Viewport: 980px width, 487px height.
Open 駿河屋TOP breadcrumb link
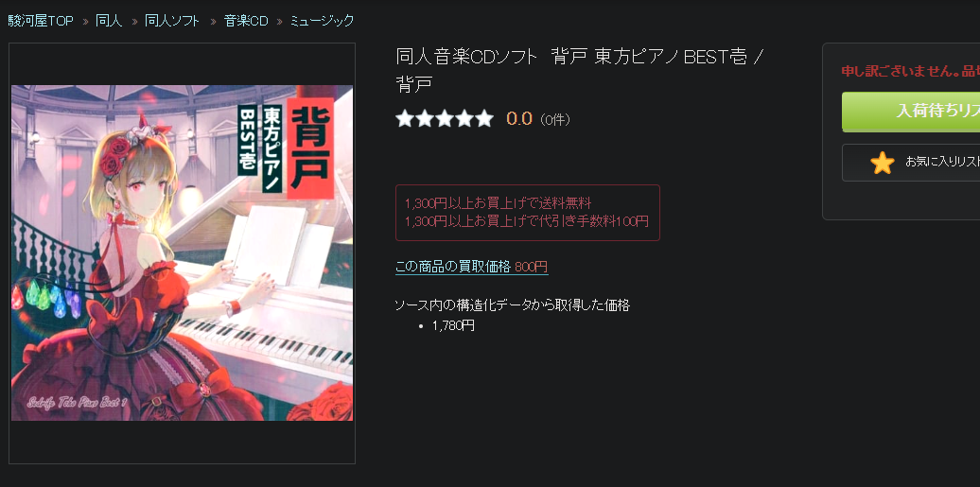pos(41,21)
